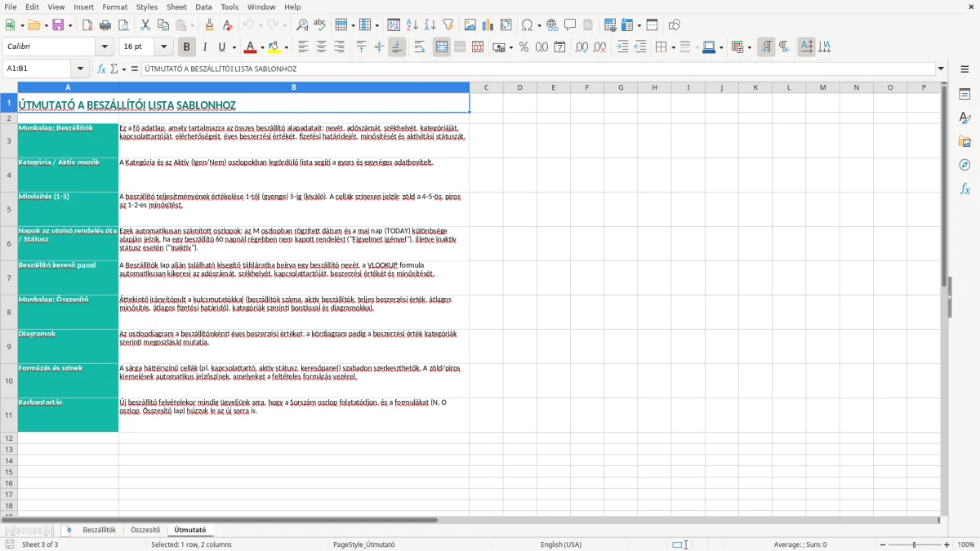This screenshot has width=980, height=551.
Task: Open sidebar Gallery panel icon
Action: [x=964, y=142]
